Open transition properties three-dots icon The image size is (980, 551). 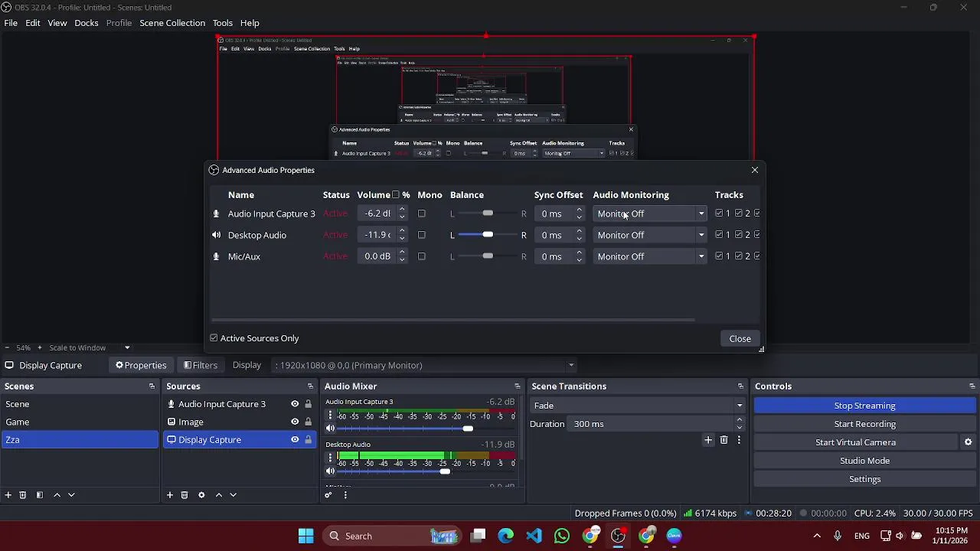click(739, 440)
